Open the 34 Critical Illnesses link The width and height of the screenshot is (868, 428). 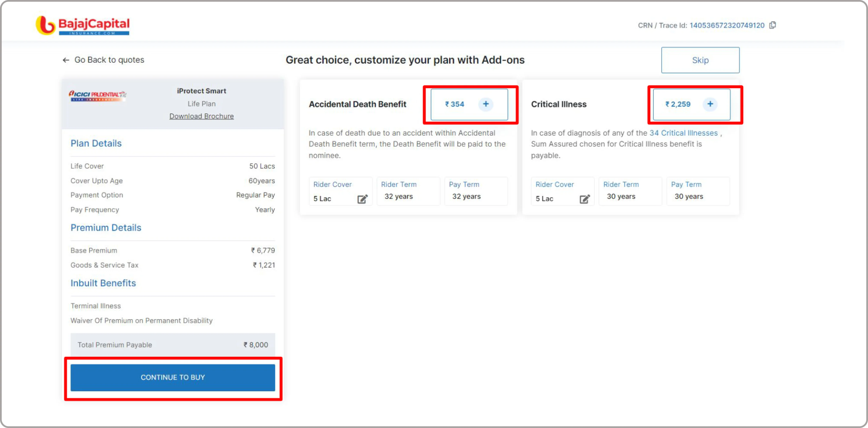click(x=683, y=133)
